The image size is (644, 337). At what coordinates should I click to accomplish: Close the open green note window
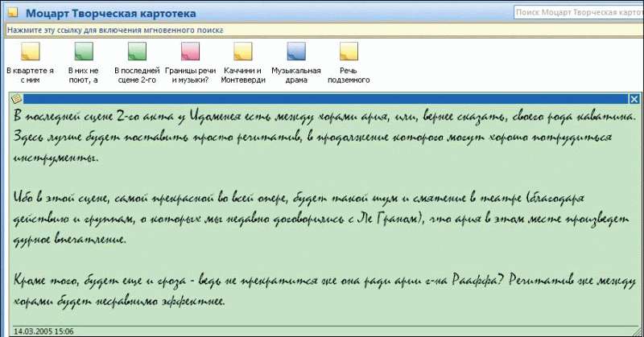click(632, 98)
